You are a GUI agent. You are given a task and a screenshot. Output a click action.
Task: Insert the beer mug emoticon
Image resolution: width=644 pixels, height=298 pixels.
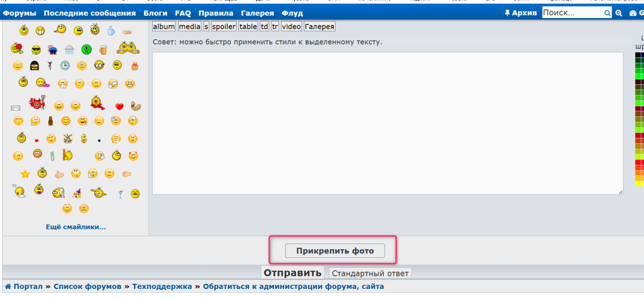[103, 50]
